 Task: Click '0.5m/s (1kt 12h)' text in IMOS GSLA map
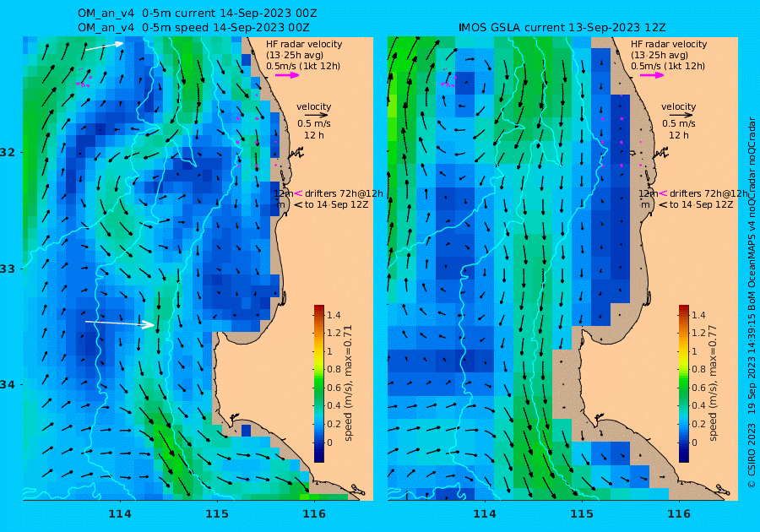click(x=667, y=66)
